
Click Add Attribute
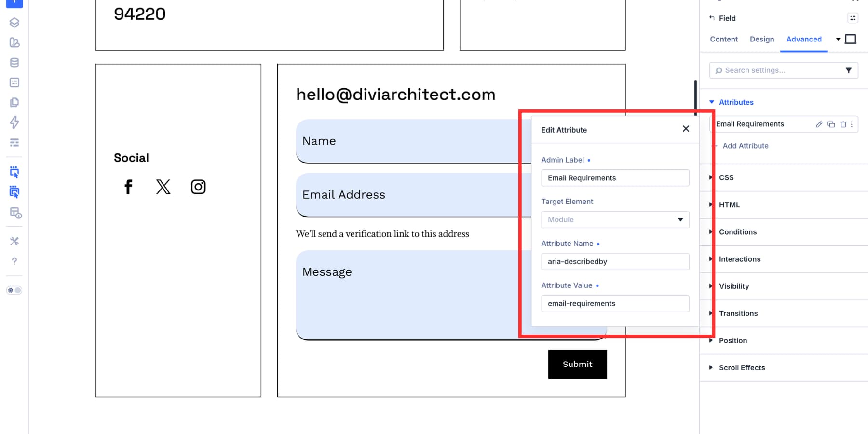coord(746,146)
